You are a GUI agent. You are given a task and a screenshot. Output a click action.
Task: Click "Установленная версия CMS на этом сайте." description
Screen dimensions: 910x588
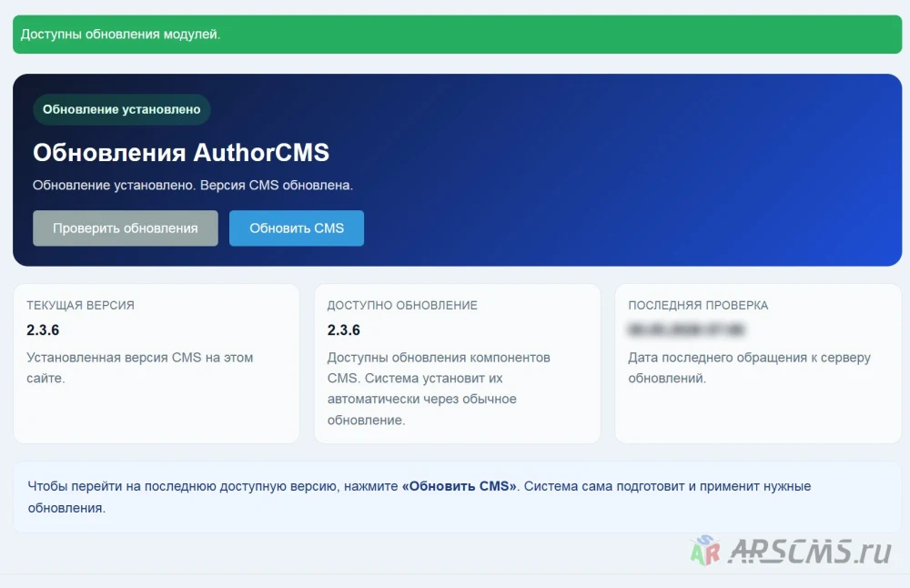140,368
